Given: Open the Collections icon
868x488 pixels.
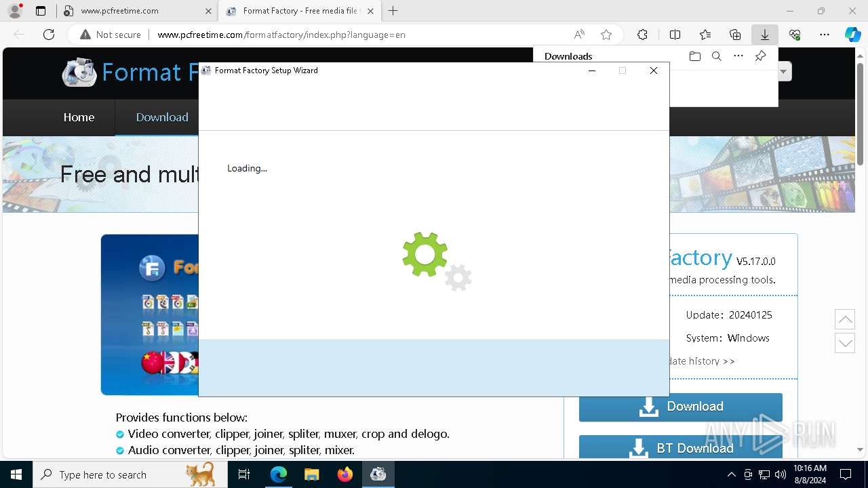Looking at the screenshot, I should (735, 35).
